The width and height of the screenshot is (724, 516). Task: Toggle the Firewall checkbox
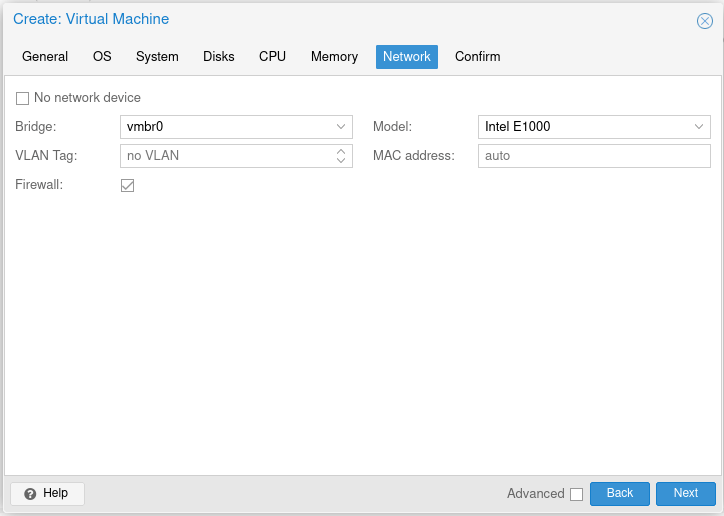127,185
